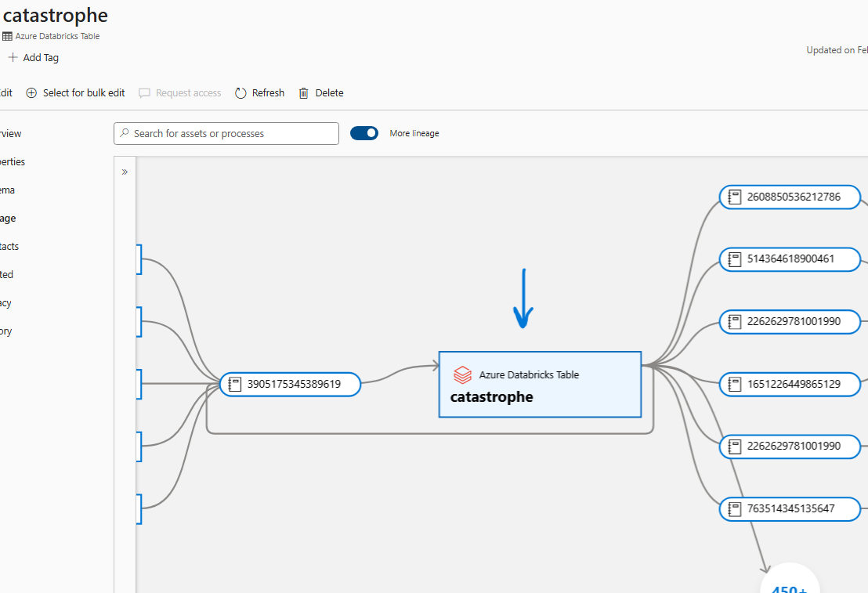Click notebook icon of node 514364618900461
868x593 pixels.
coord(735,259)
